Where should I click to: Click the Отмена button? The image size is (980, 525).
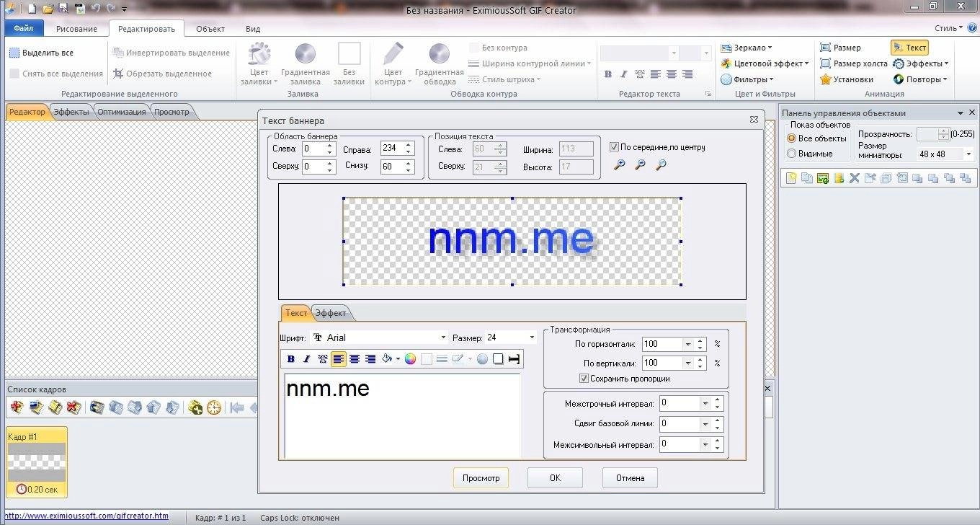(630, 477)
